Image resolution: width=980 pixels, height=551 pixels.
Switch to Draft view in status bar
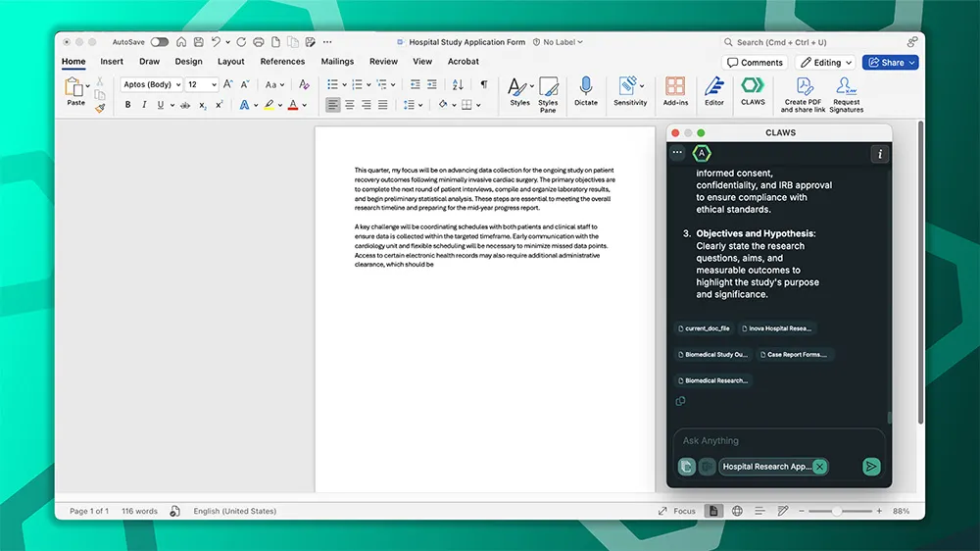point(782,511)
